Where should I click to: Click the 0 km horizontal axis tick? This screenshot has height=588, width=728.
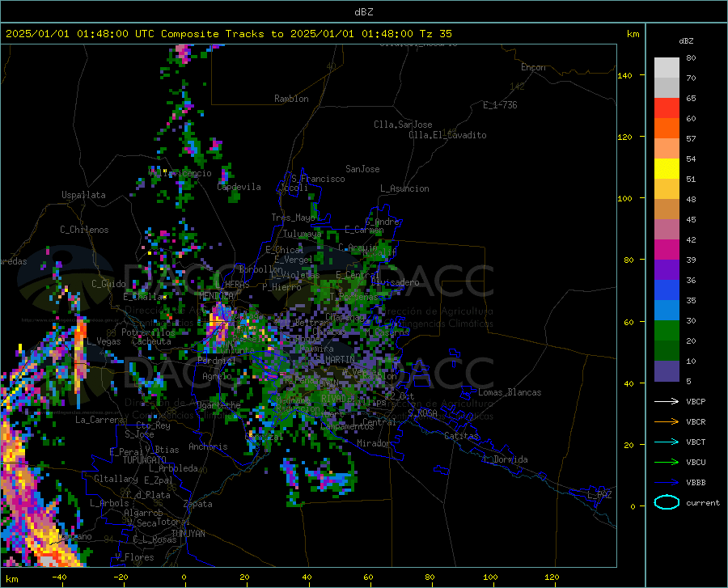pyautogui.click(x=184, y=577)
